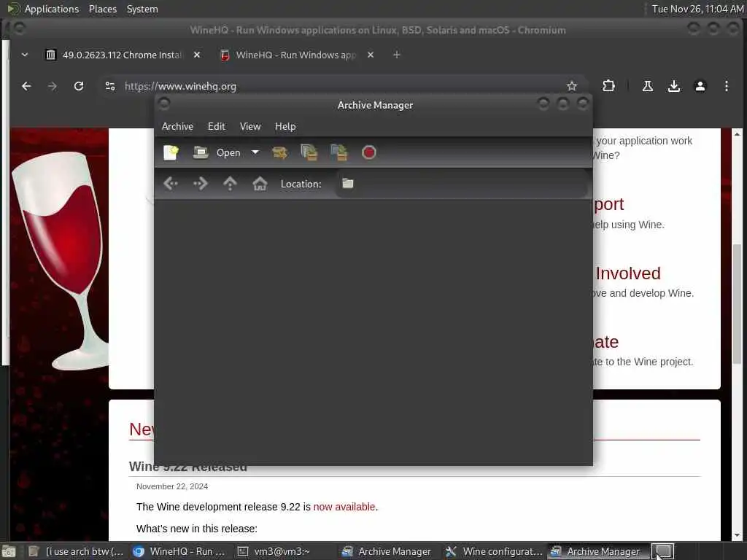Image resolution: width=747 pixels, height=560 pixels.
Task: Click the webpage vertical scrollbar
Action: pos(737,305)
